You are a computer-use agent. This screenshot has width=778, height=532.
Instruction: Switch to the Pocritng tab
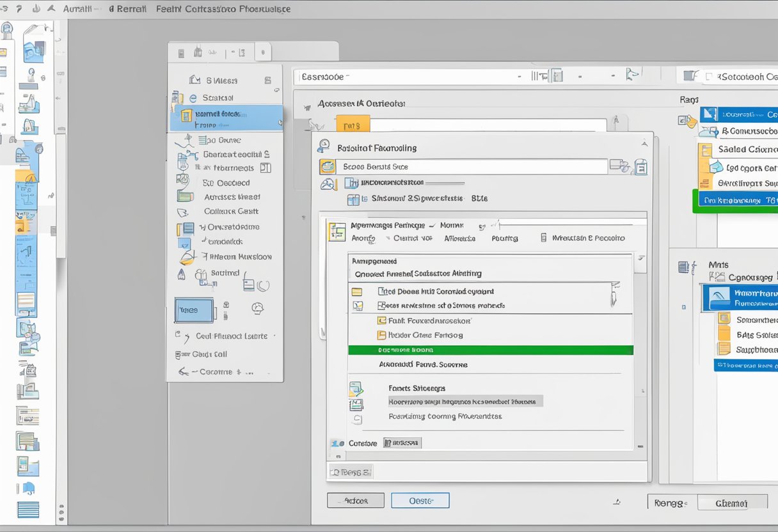point(504,238)
